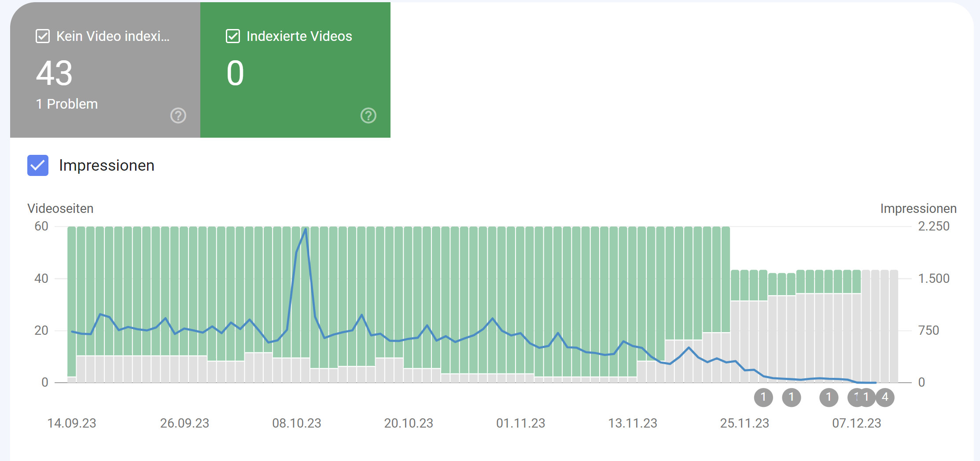
Task: Open help icon on gray unindexed card
Action: (178, 116)
